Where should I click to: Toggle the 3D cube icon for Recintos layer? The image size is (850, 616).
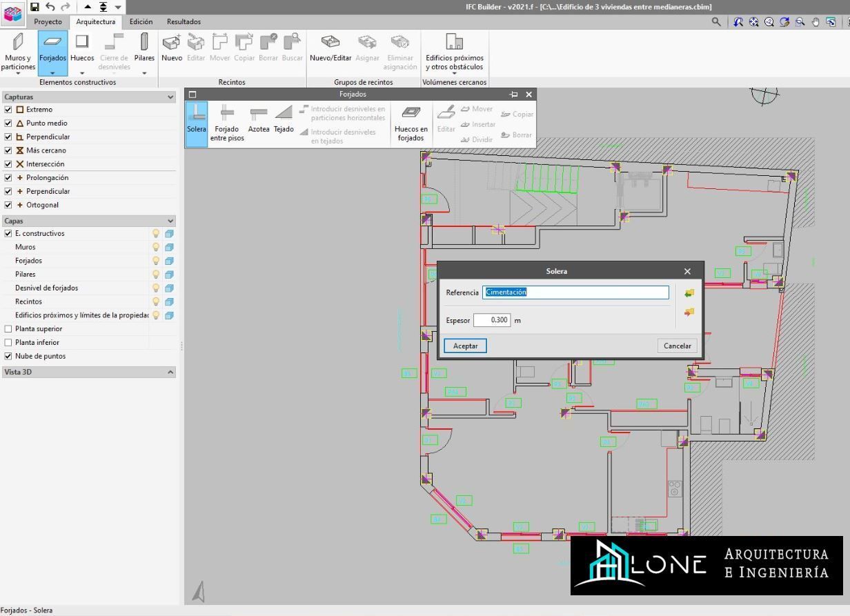(169, 301)
